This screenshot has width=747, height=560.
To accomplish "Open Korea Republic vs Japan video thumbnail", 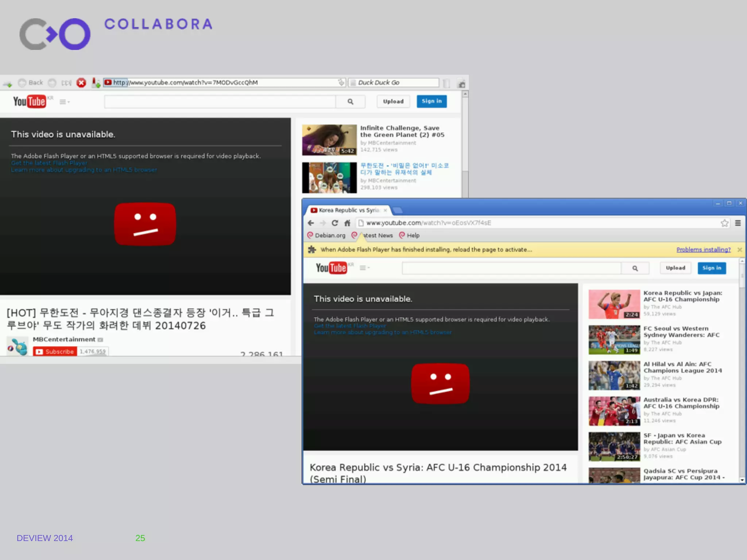I will [614, 304].
